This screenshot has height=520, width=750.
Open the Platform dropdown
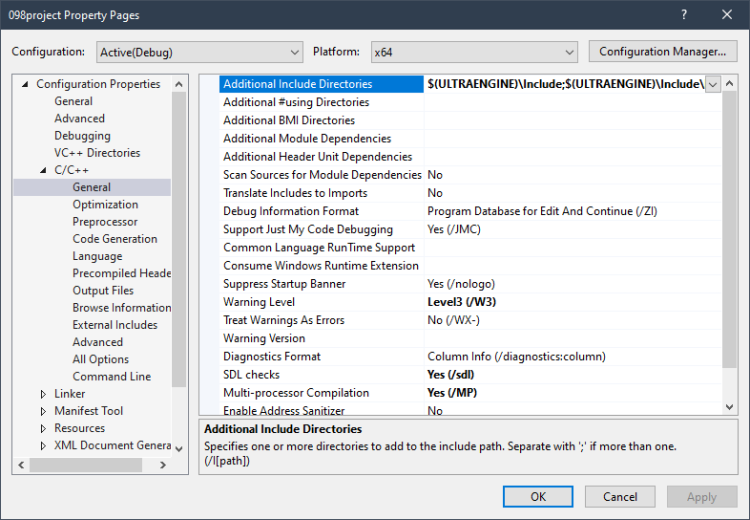pos(473,51)
